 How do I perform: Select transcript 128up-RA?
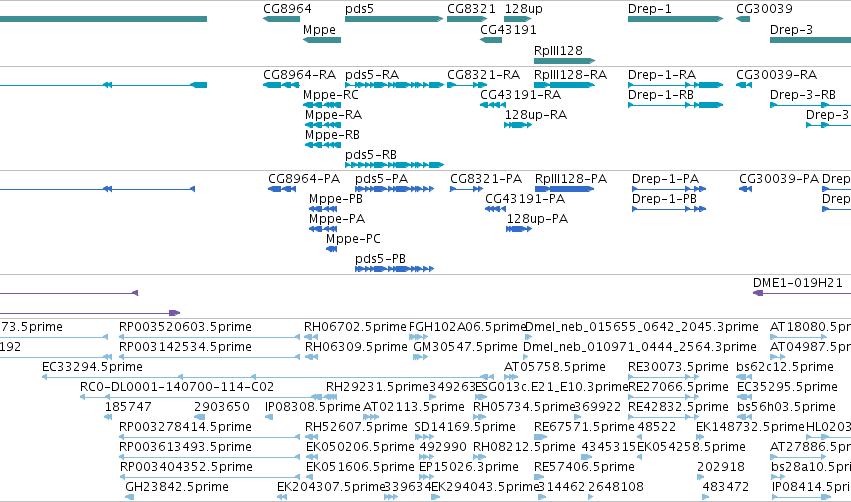(518, 125)
